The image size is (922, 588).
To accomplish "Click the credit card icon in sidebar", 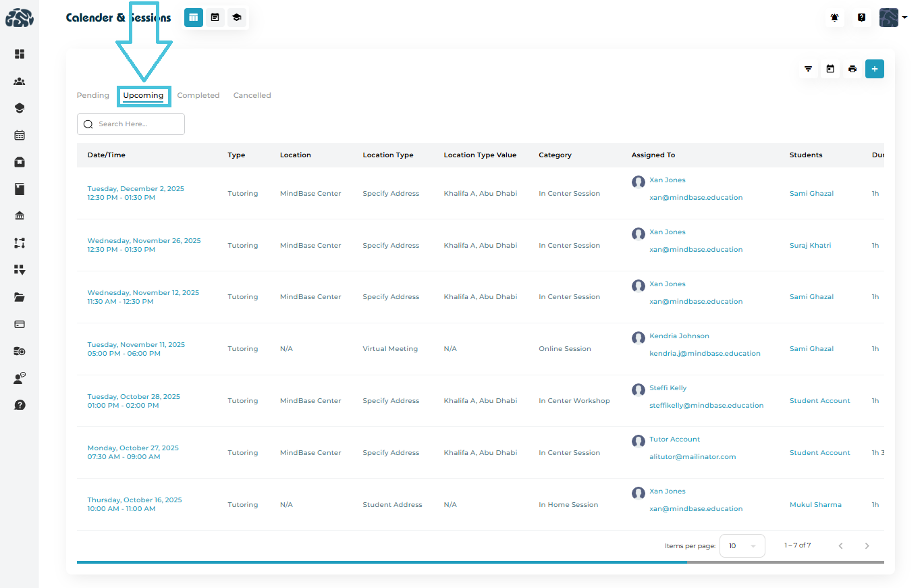I will [x=20, y=324].
